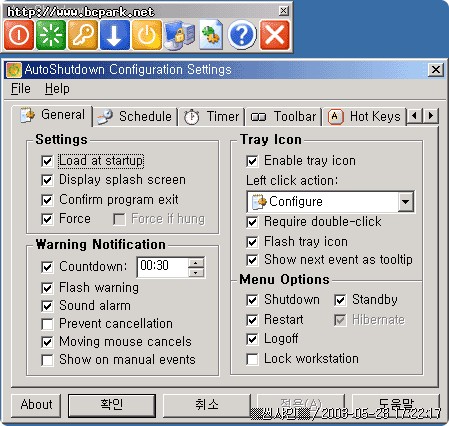Toggle Confirm program exit checkbox
The height and width of the screenshot is (426, 449).
tap(47, 200)
